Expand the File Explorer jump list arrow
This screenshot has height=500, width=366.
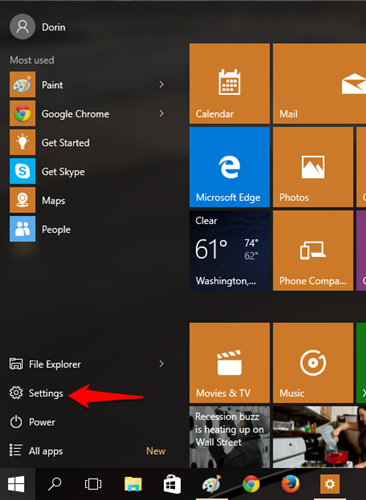pos(161,364)
